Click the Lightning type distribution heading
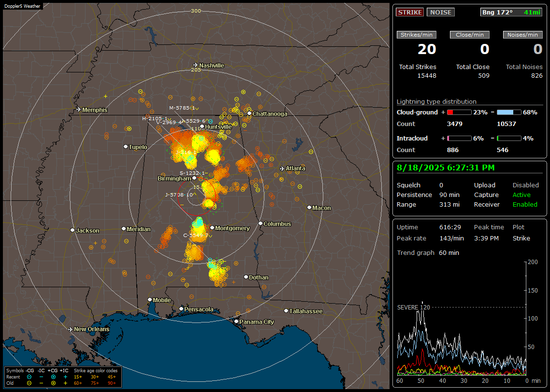This screenshot has height=392, width=550. coord(436,101)
